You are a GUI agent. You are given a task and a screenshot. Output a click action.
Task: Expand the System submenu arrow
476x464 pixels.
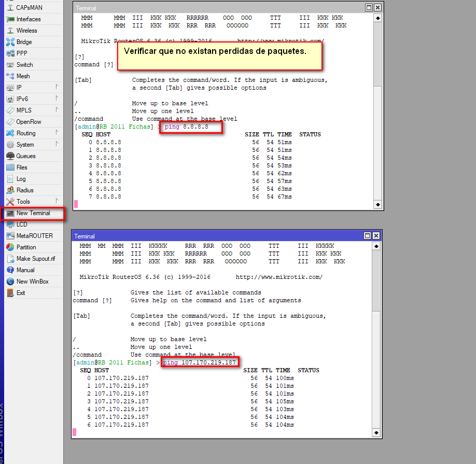pos(57,144)
